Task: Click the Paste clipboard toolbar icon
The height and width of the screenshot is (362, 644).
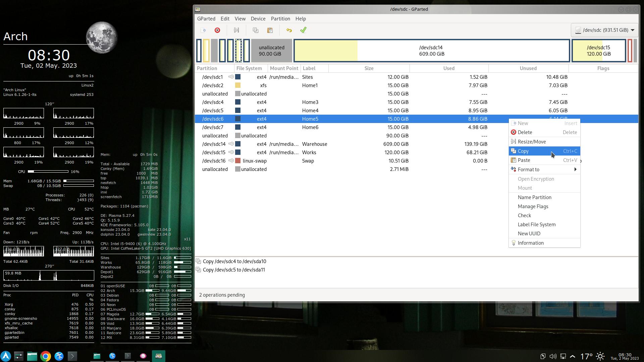Action: click(270, 30)
